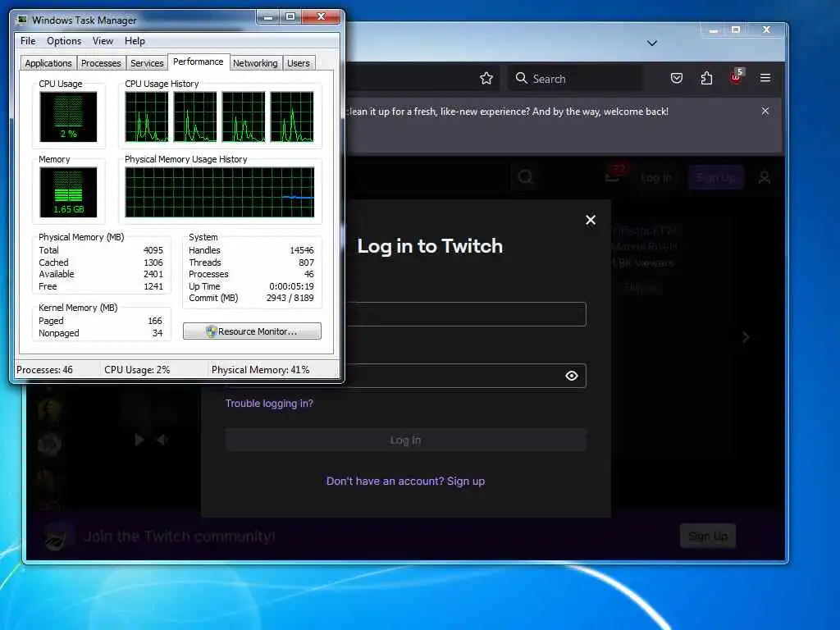Click the Sign Up button in community banner
Viewport: 840px width, 630px height.
click(x=708, y=536)
